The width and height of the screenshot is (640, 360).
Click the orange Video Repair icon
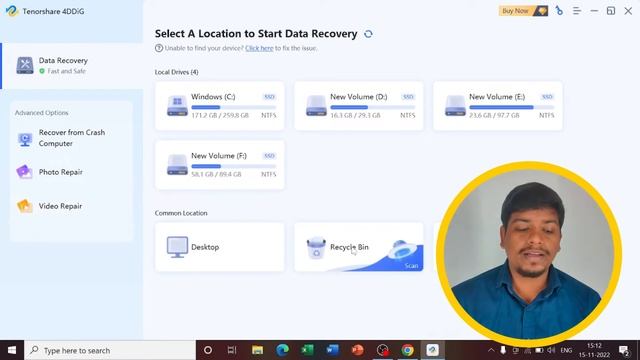(24, 206)
